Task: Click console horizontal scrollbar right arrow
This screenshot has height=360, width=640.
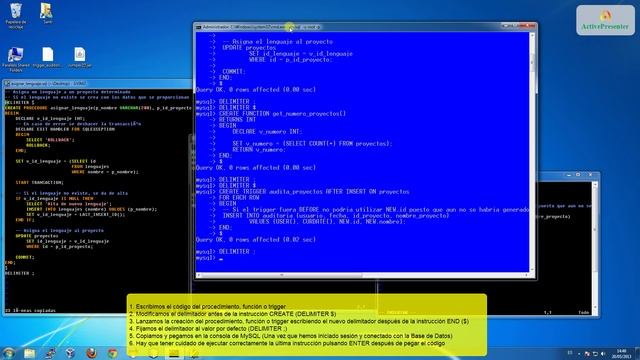Action: [526, 275]
